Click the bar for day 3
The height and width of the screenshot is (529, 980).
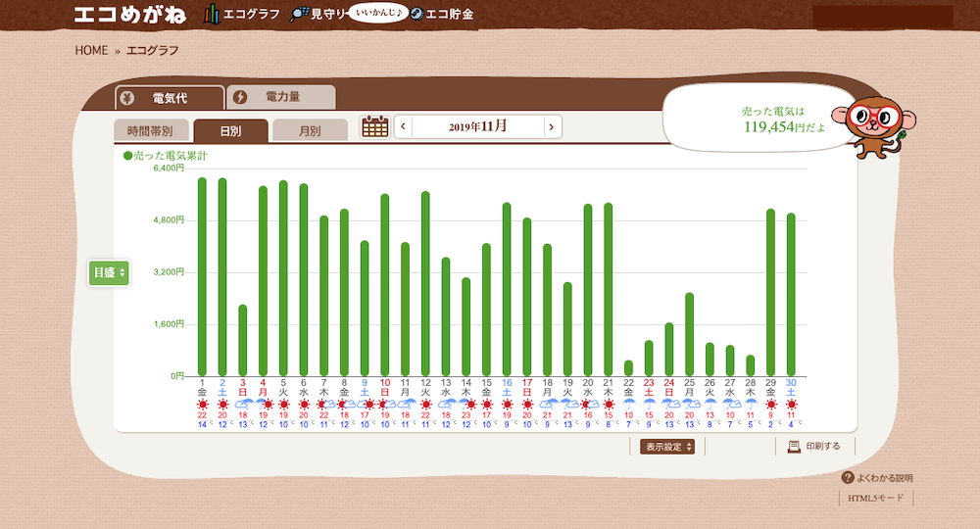242,340
